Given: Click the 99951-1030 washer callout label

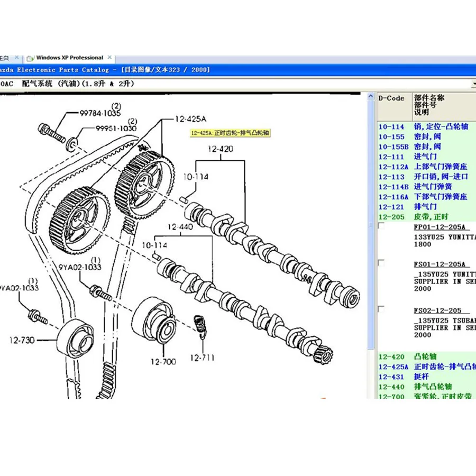Looking at the screenshot, I should [116, 129].
